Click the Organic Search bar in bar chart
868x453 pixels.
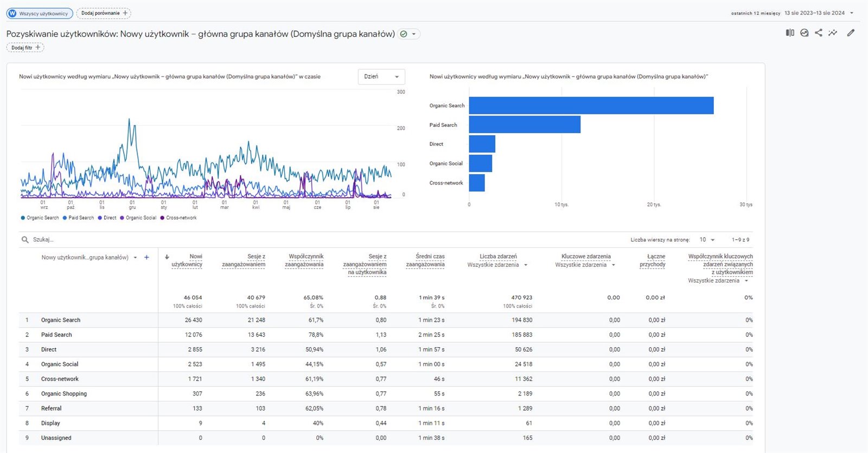click(591, 106)
